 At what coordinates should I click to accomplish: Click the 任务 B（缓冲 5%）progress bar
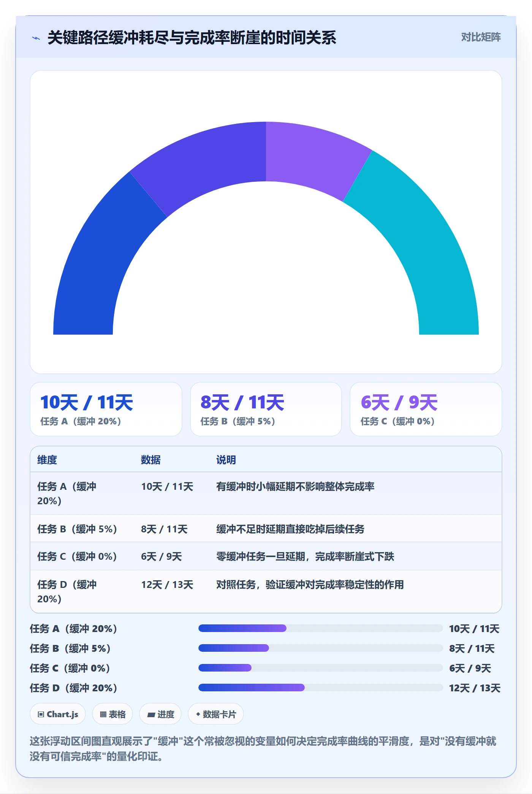click(321, 648)
